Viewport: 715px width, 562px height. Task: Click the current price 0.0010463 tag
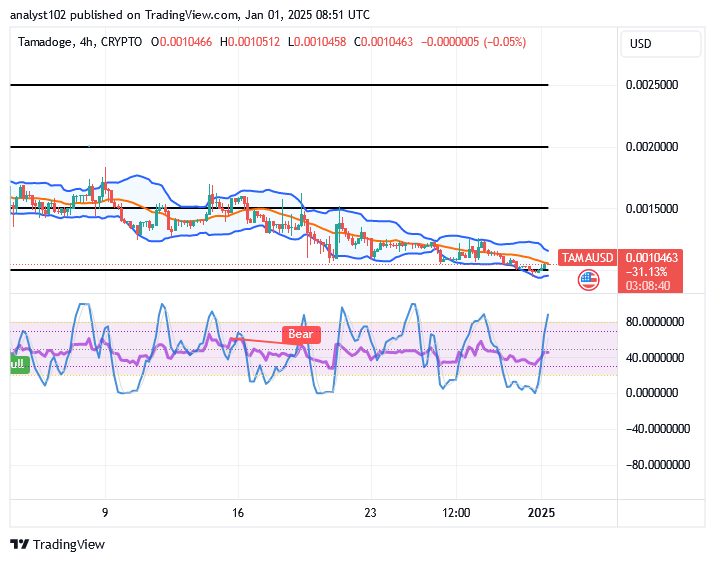coord(651,258)
